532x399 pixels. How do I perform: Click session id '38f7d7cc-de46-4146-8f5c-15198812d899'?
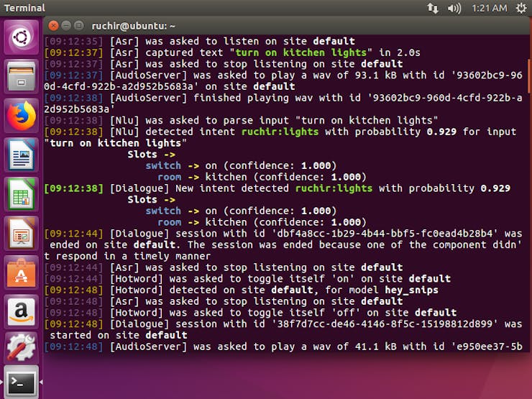[385, 324]
